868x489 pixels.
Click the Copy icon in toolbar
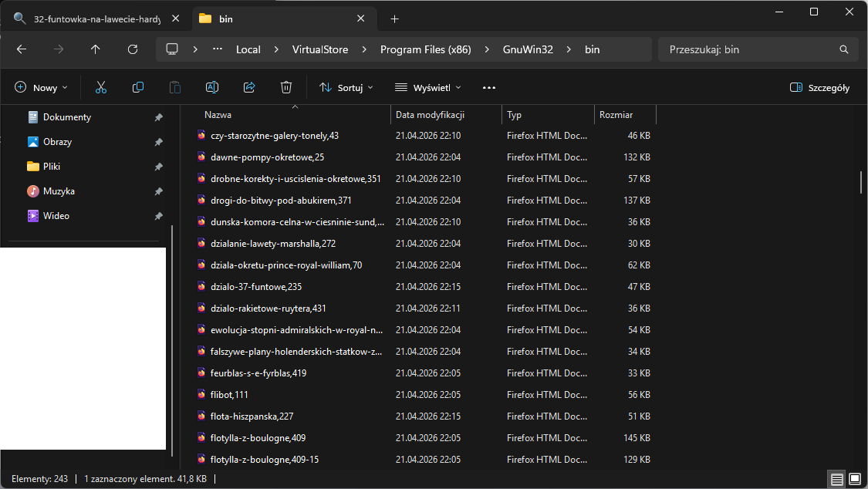point(138,88)
